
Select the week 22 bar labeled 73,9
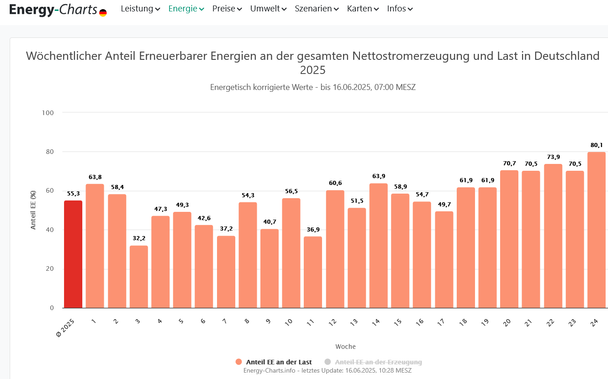553,236
